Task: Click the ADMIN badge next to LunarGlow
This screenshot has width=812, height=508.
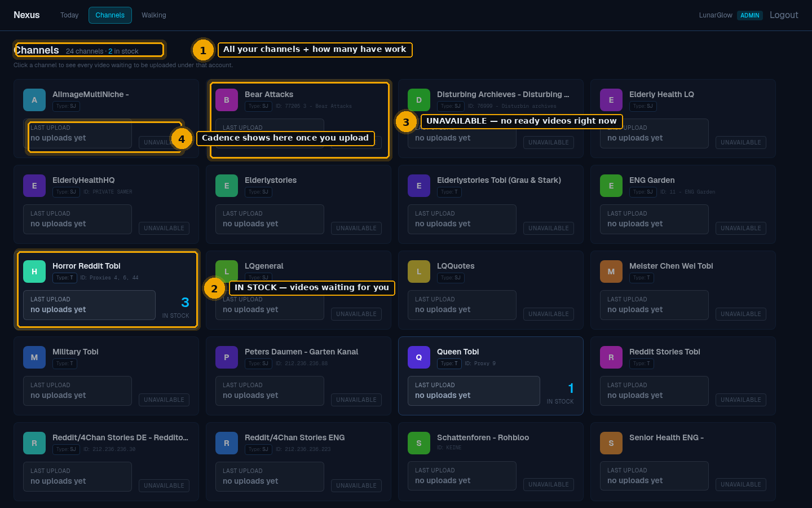Action: click(750, 15)
